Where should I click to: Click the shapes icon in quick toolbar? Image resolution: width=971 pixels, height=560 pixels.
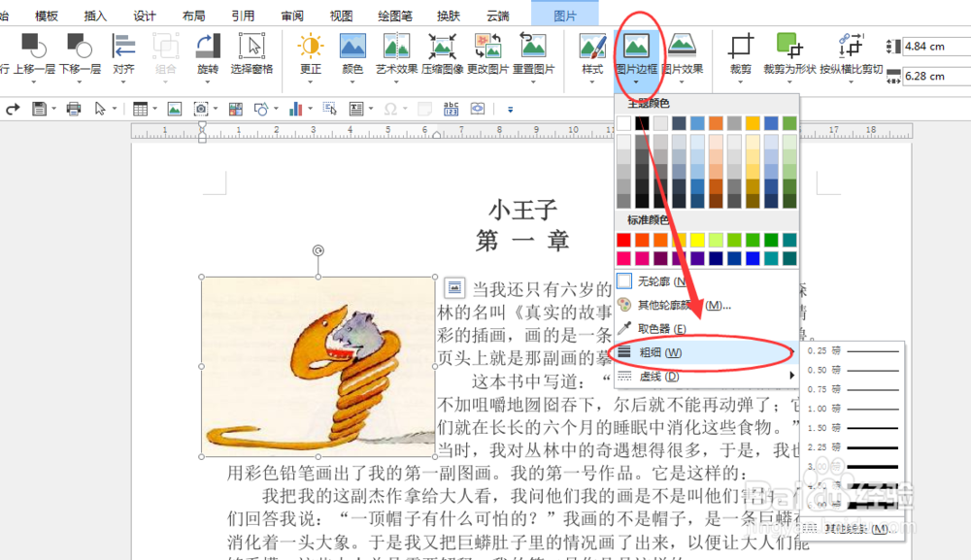260,110
